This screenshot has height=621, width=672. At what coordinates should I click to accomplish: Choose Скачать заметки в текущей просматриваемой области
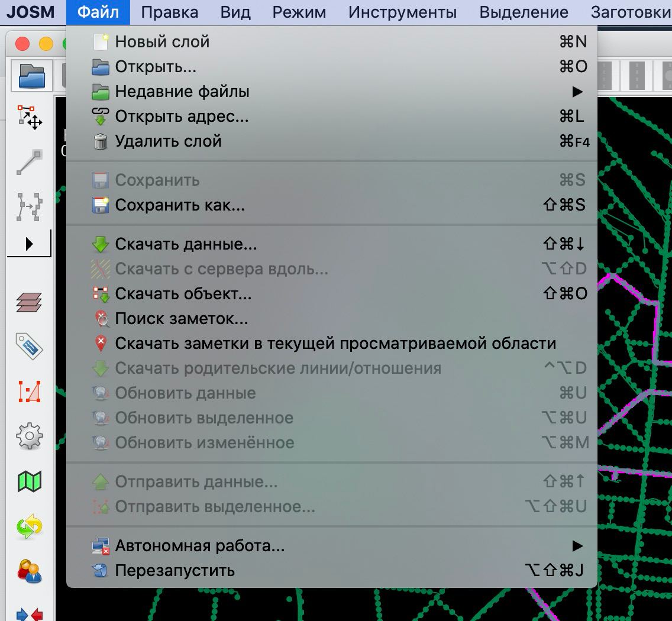pos(332,343)
